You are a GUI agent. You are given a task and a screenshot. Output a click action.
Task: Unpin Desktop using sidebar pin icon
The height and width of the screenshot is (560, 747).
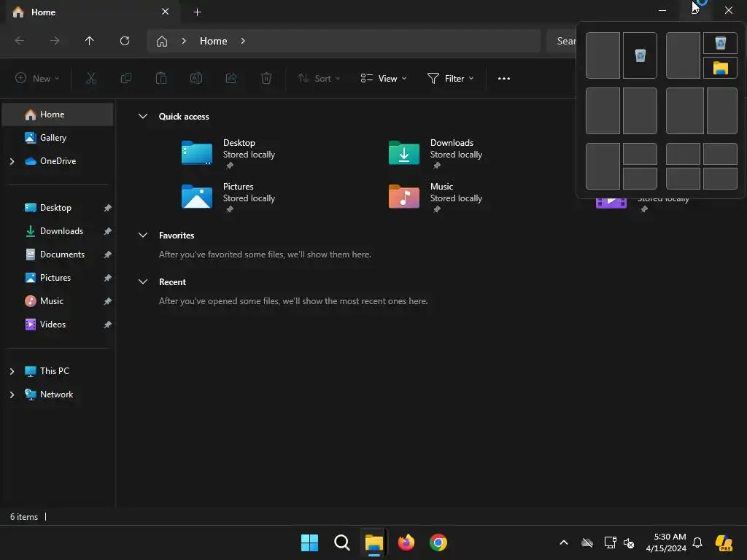point(108,208)
